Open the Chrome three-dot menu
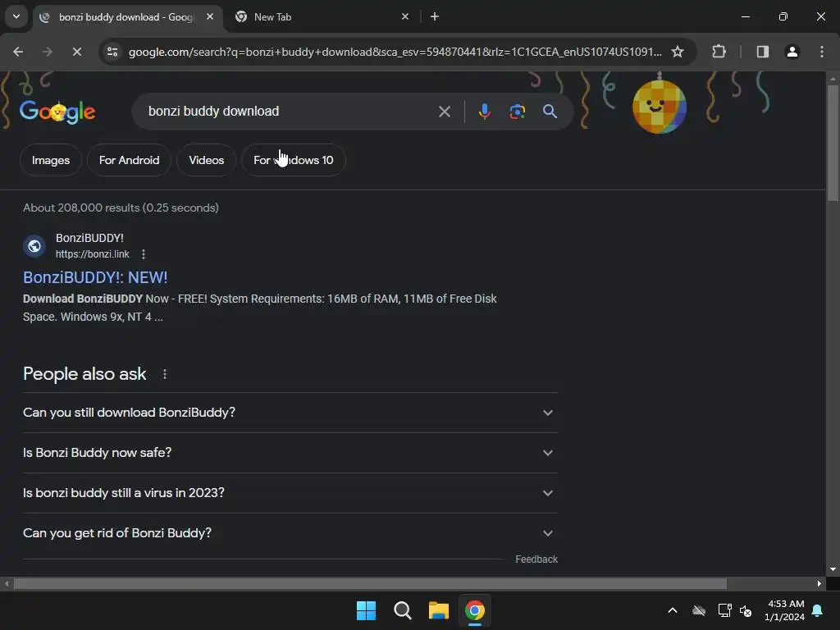Viewport: 840px width, 630px height. [x=822, y=52]
